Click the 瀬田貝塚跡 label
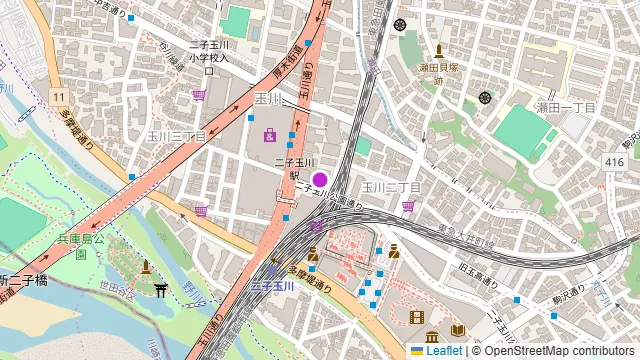The width and height of the screenshot is (640, 360). 439,74
